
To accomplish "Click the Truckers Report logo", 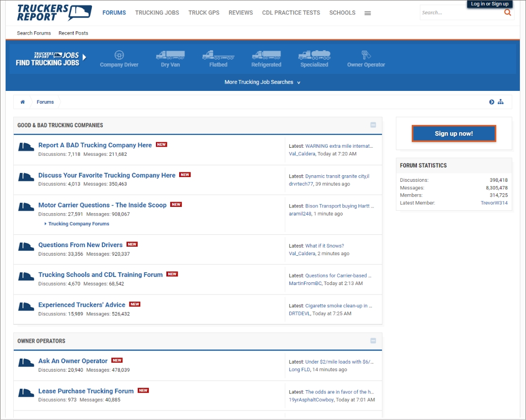I will point(54,13).
